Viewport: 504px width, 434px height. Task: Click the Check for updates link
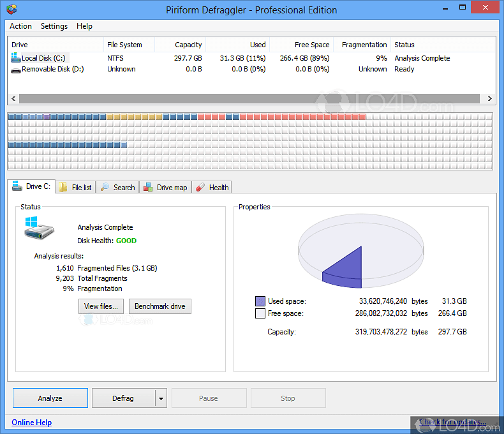click(x=452, y=421)
